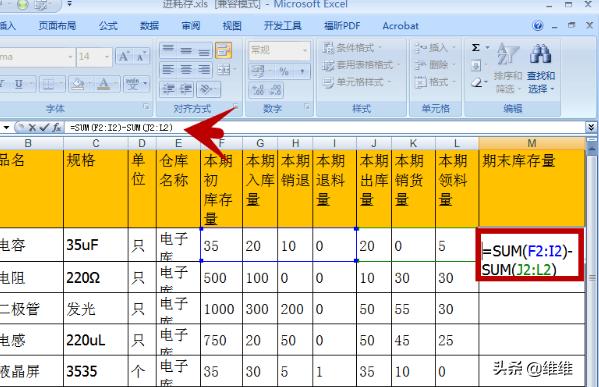
Task: Open the 开发工具 ribbon tab
Action: pyautogui.click(x=282, y=26)
